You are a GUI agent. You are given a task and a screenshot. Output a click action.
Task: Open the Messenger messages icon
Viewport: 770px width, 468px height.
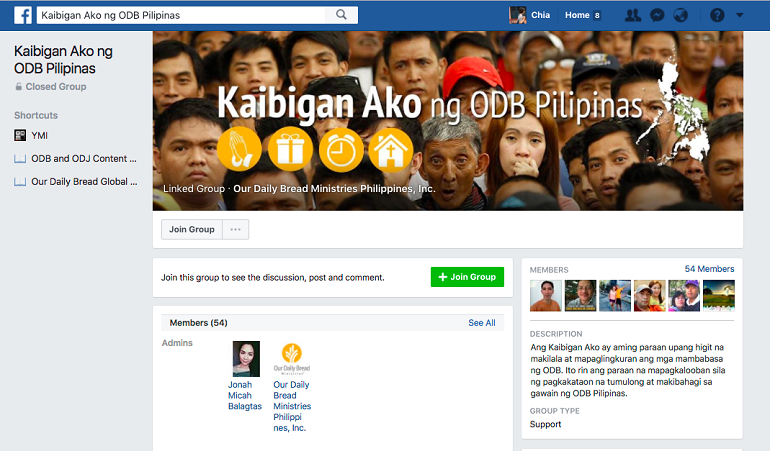[x=657, y=15]
